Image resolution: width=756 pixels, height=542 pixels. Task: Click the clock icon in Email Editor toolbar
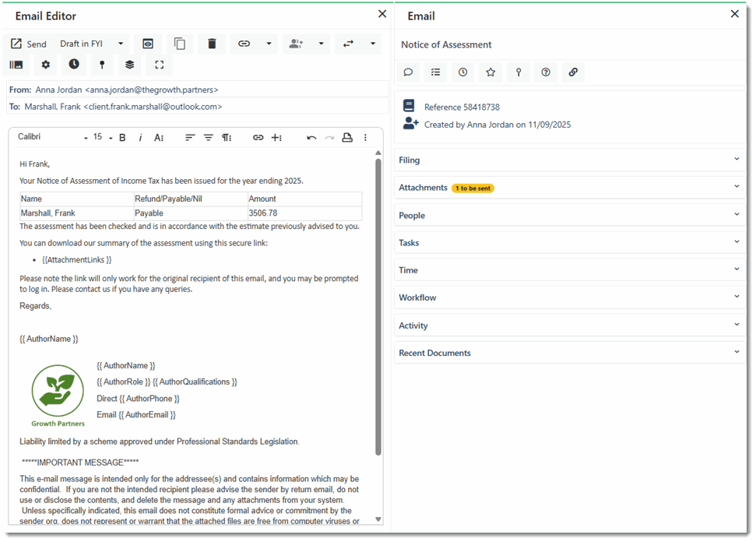coord(74,64)
